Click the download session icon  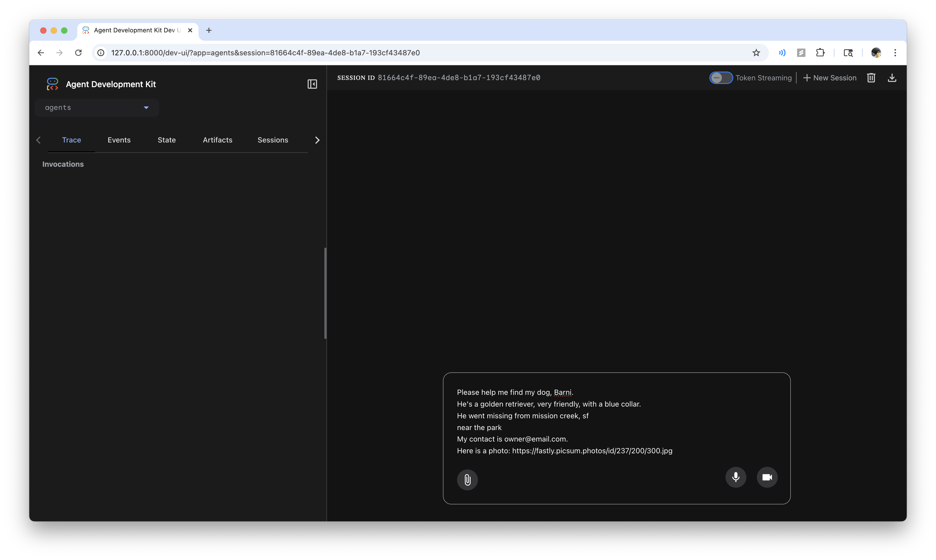pyautogui.click(x=892, y=78)
